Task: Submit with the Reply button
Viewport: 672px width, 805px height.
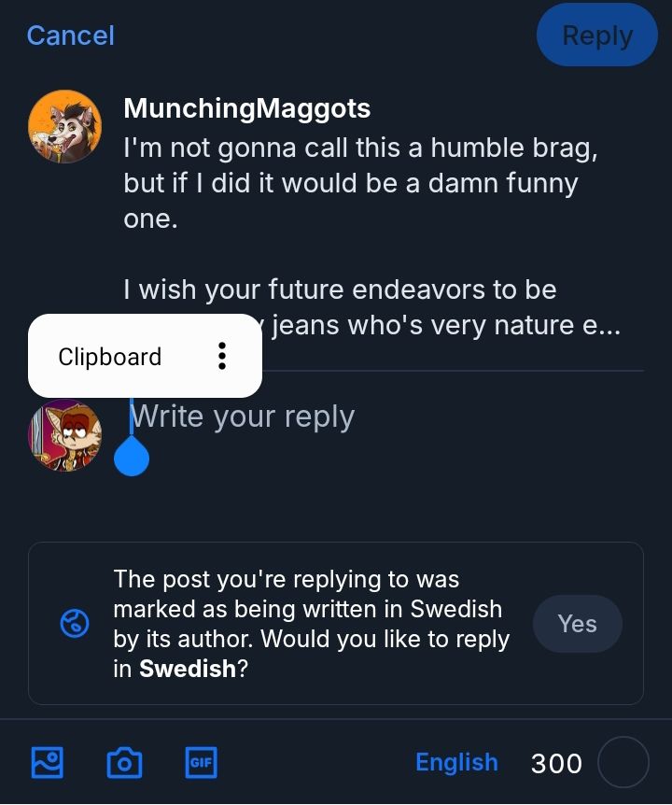Action: (x=597, y=35)
